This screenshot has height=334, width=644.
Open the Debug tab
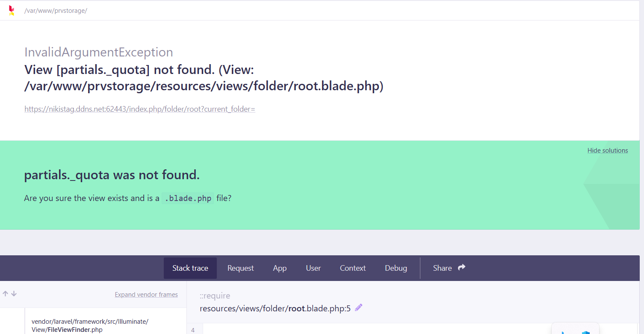point(396,268)
